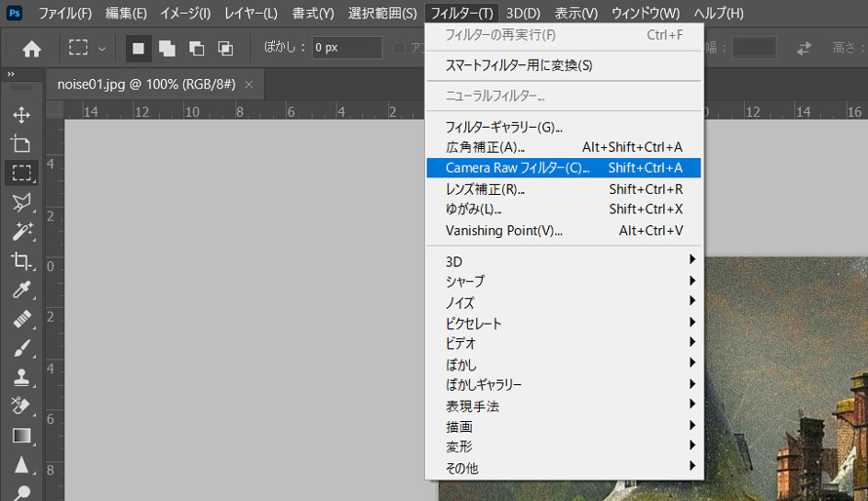
Task: Open the ウィンドウ(W) menu
Action: click(x=646, y=13)
